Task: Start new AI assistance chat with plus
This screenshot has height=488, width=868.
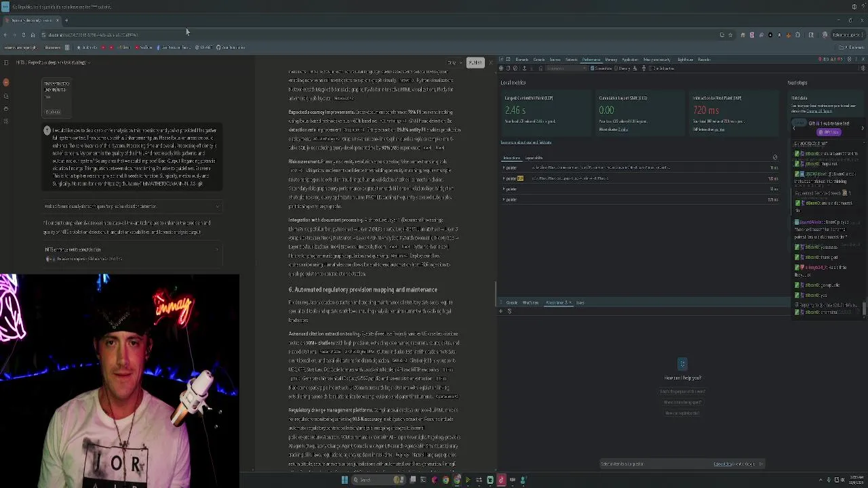Action: coord(501,311)
